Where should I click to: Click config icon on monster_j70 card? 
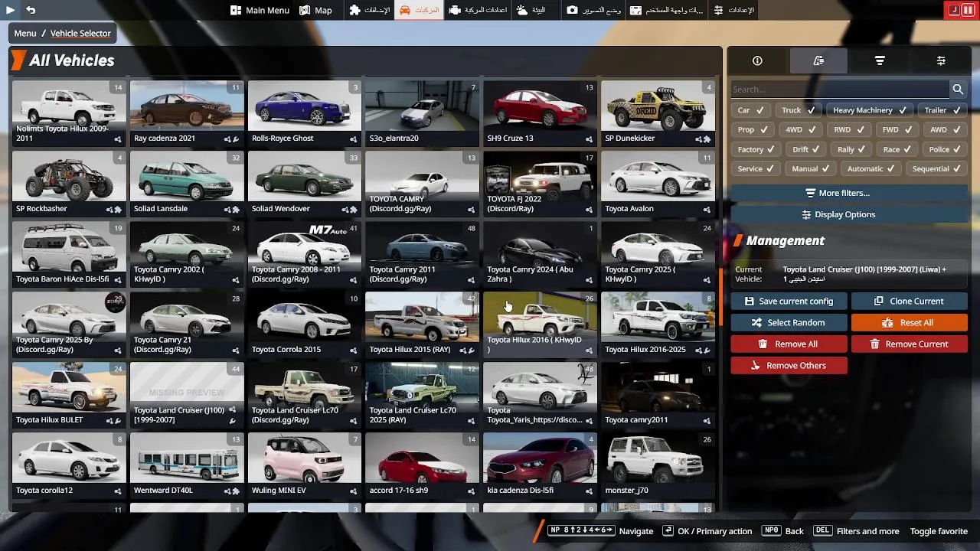tap(707, 491)
